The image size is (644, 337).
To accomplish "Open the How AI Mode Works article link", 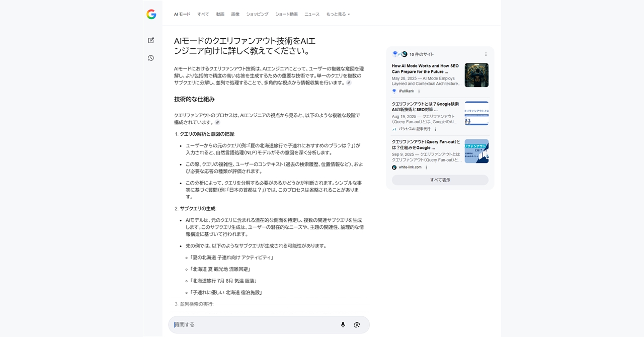I will click(x=425, y=68).
